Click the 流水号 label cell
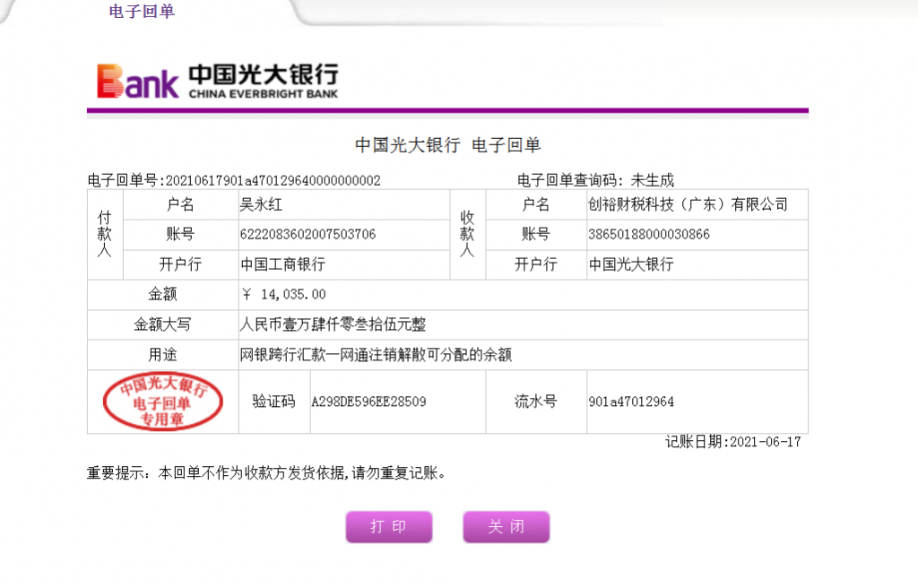This screenshot has height=588, width=918. 536,402
